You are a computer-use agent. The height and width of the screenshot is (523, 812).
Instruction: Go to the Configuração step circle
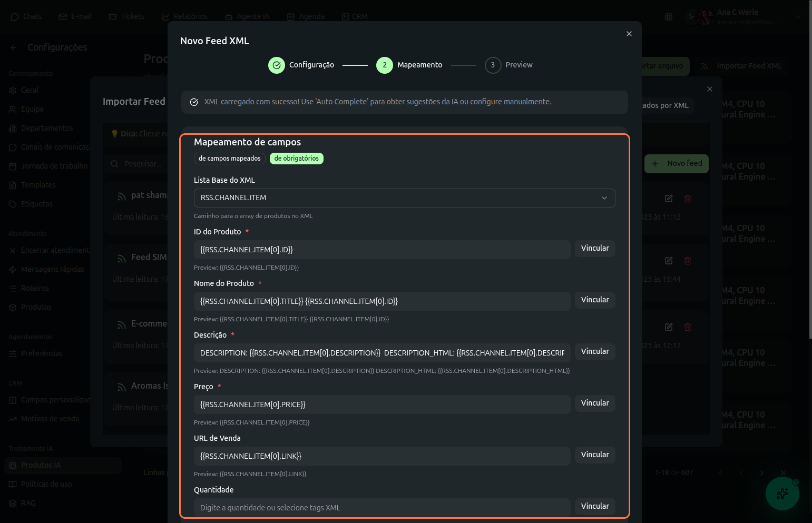pyautogui.click(x=277, y=65)
